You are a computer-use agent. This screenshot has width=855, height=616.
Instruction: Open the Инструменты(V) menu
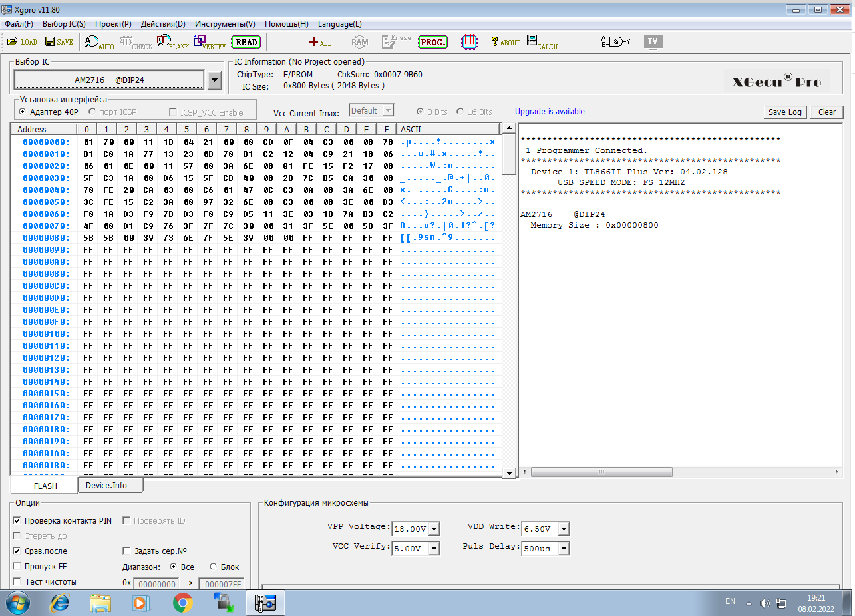click(x=225, y=24)
